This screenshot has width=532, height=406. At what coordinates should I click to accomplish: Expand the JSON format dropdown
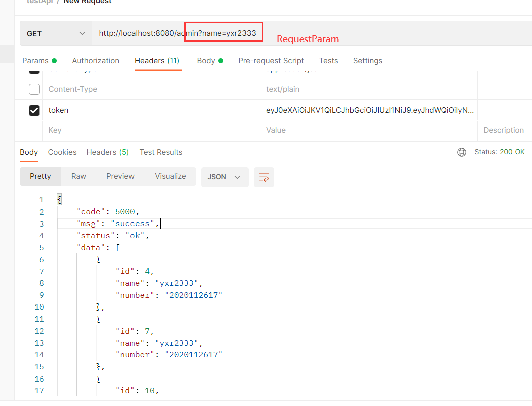tap(224, 177)
